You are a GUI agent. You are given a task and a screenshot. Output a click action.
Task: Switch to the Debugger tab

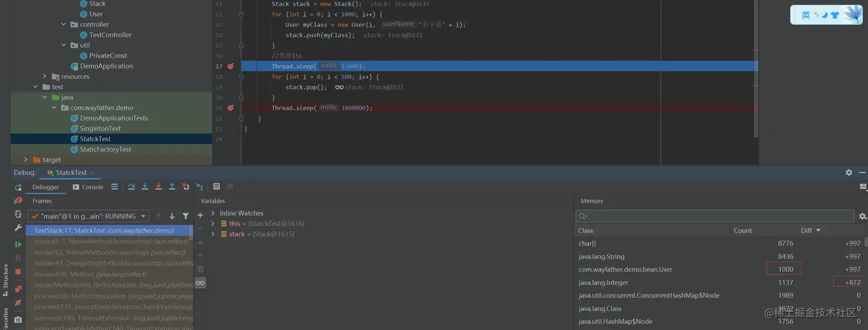pyautogui.click(x=45, y=187)
